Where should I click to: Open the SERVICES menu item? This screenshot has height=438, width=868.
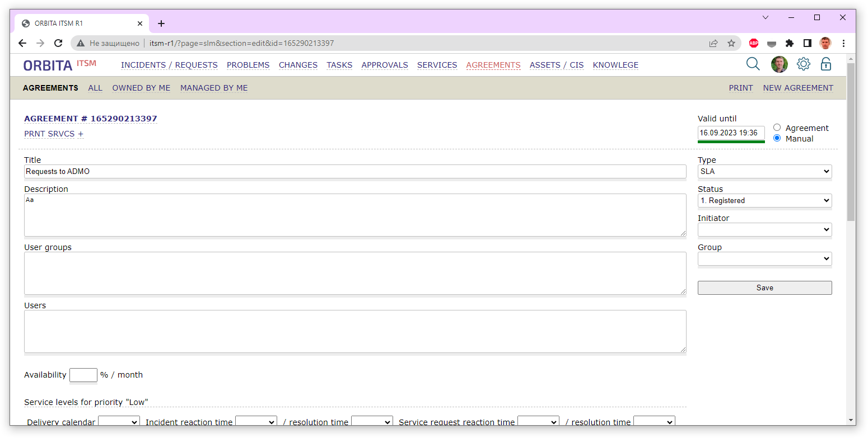click(x=437, y=65)
